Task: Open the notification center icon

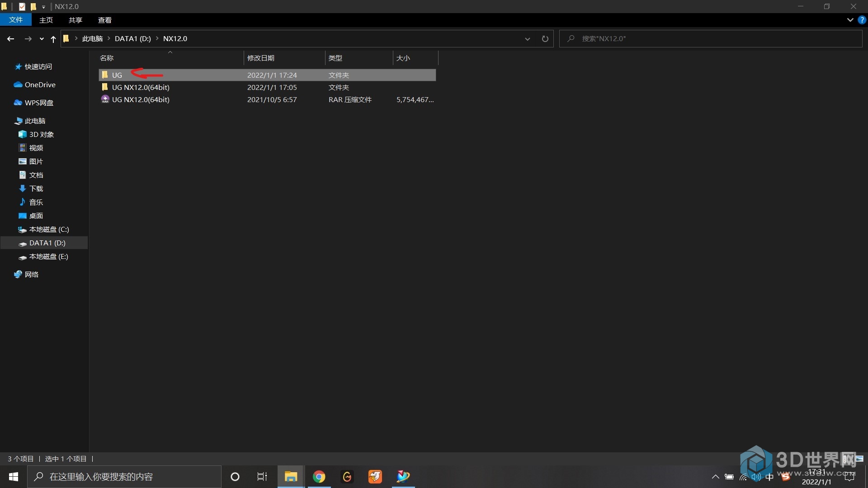Action: [x=850, y=477]
